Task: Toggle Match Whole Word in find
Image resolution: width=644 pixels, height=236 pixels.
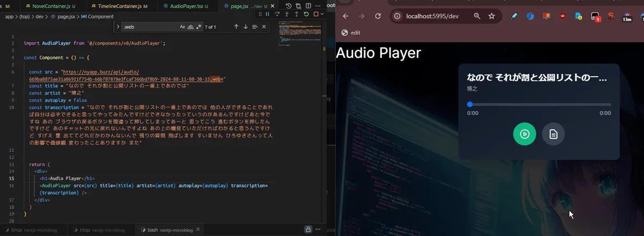Action: pyautogui.click(x=191, y=27)
